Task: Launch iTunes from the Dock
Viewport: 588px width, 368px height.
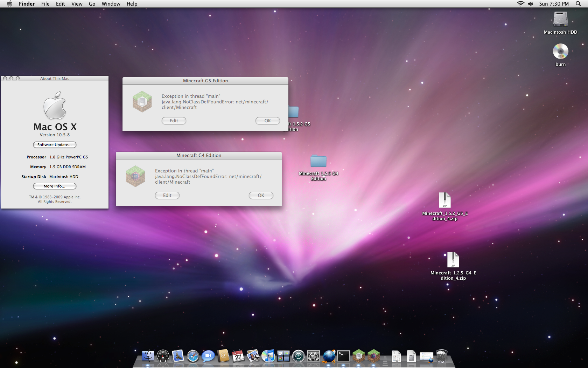Action: click(268, 356)
